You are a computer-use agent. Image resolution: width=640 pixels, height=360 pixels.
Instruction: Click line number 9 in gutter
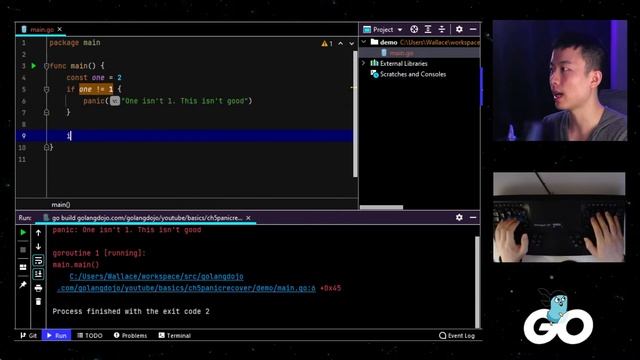24,136
